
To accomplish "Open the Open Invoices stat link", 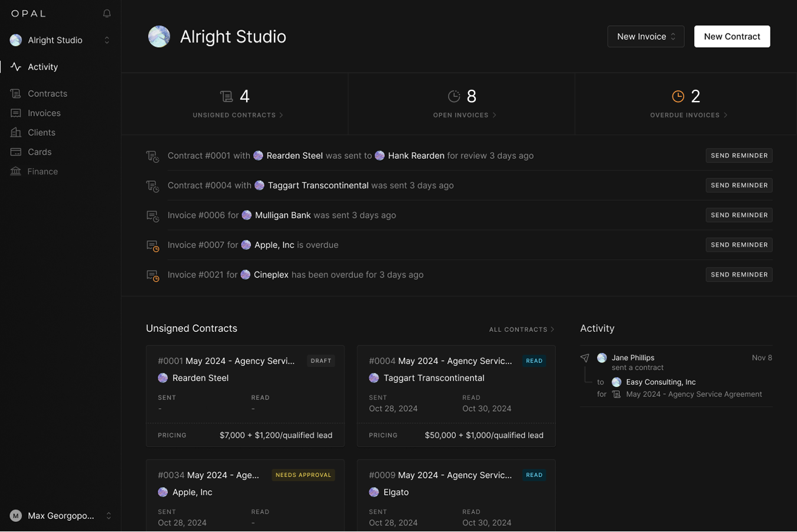I will (465, 115).
